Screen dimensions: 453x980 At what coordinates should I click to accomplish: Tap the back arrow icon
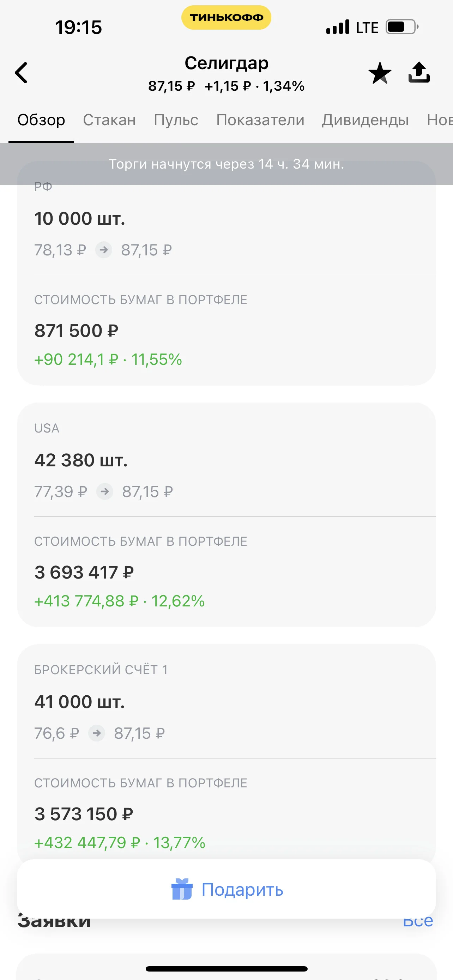[x=21, y=73]
